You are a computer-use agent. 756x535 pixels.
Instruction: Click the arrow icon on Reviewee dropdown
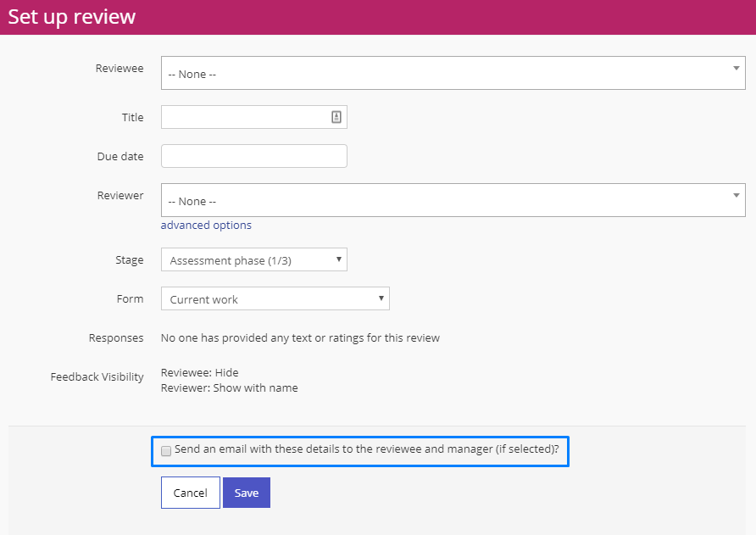click(736, 68)
